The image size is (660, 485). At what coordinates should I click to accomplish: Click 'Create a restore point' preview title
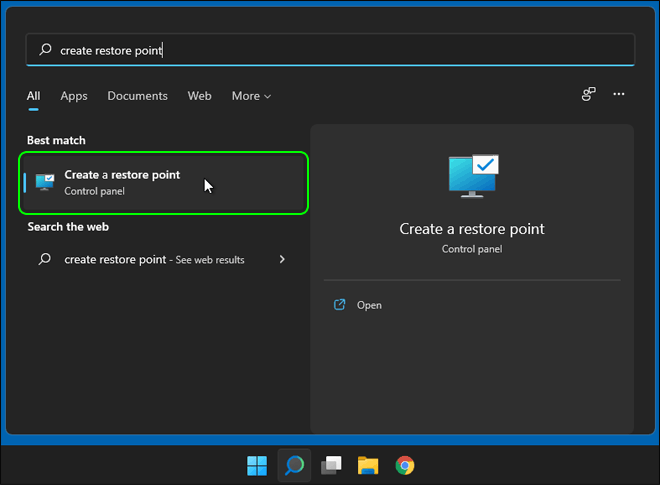472,229
